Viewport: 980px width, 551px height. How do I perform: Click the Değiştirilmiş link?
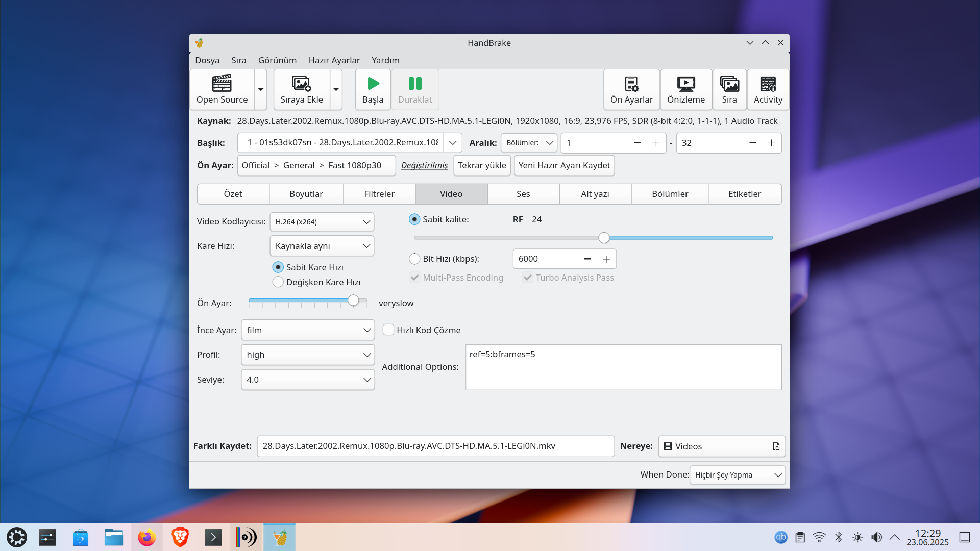point(424,165)
